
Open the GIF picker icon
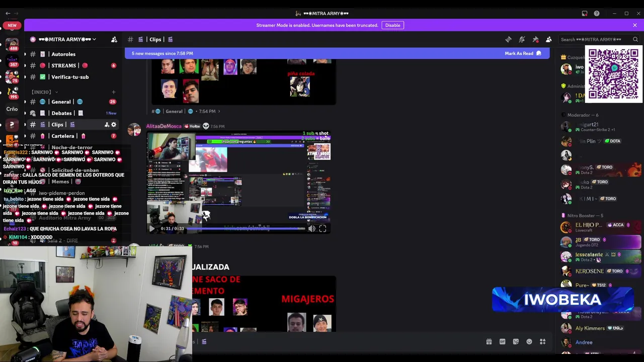[x=502, y=342]
